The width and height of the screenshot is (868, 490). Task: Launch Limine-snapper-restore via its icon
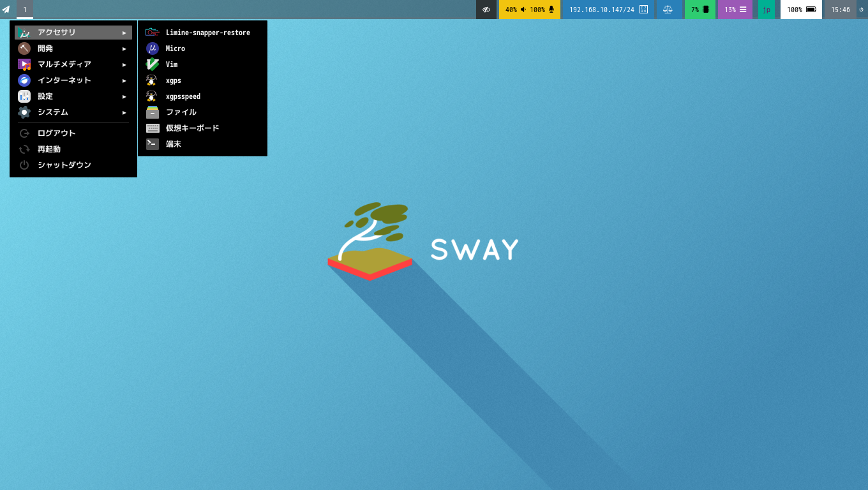(152, 33)
